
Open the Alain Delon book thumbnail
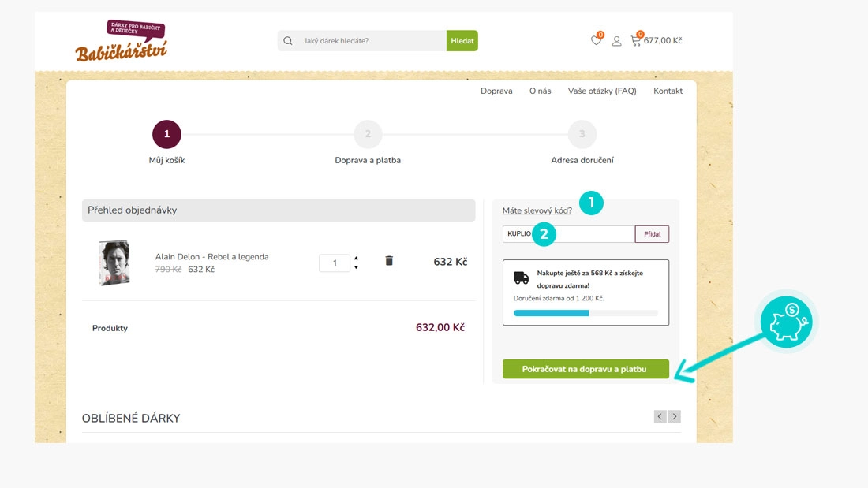pos(114,263)
